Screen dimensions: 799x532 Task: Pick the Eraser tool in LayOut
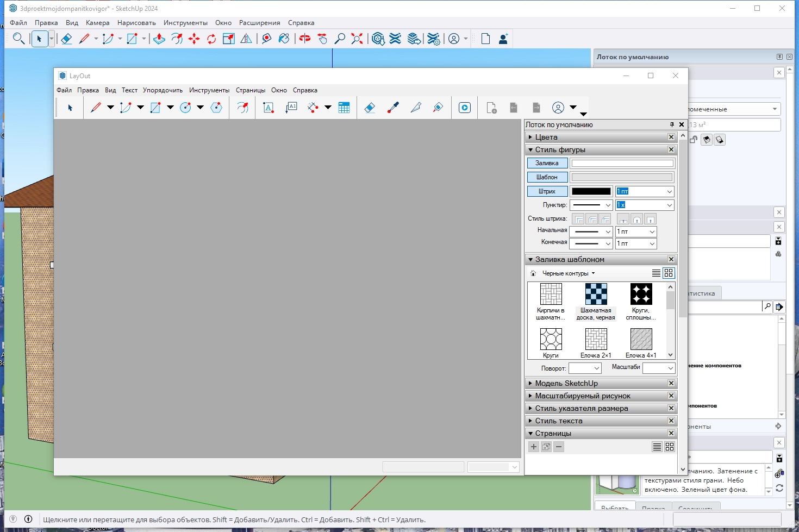[370, 108]
